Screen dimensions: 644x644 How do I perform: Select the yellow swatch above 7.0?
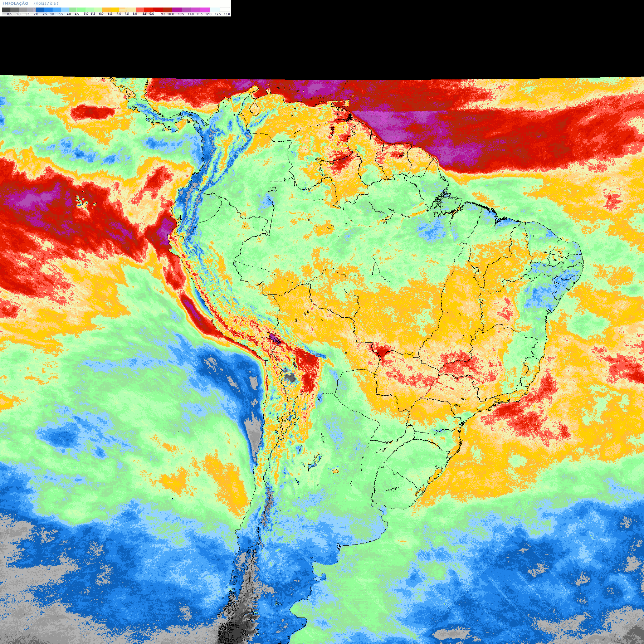point(115,10)
